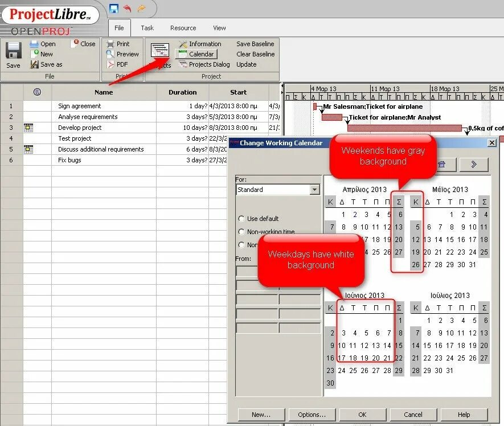Select the 'Analyse requirements' task name cell

(x=104, y=117)
